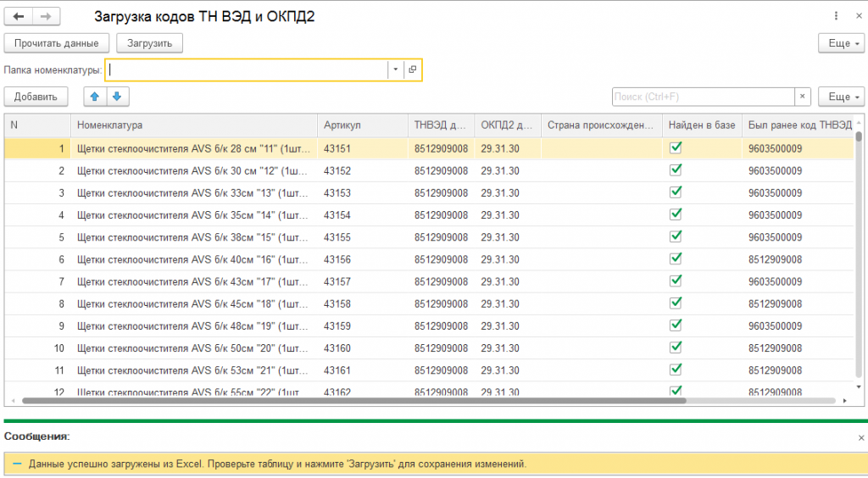Clear the search field with X
The height and width of the screenshot is (478, 868).
(803, 97)
